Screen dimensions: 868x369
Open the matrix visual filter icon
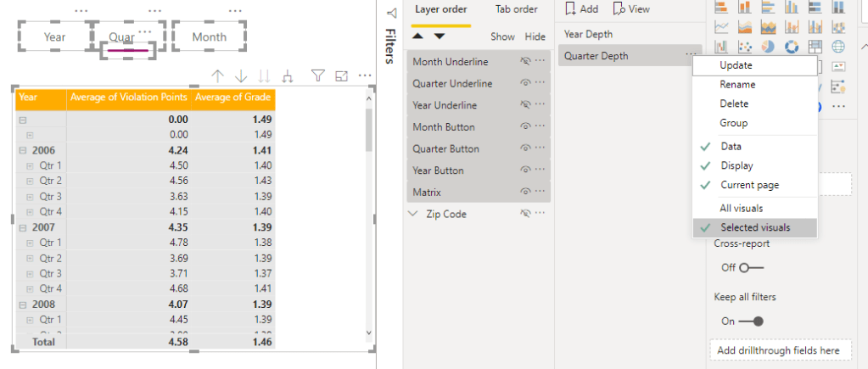click(317, 76)
